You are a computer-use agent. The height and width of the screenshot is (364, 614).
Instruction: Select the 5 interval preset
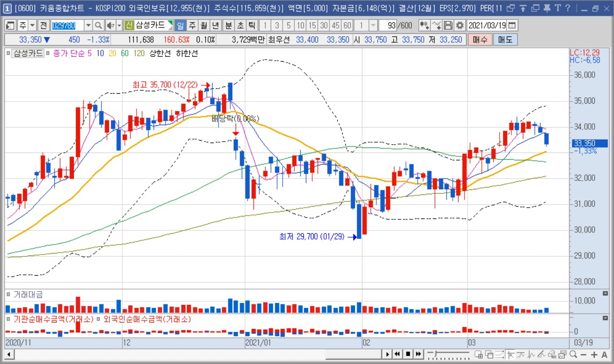coord(289,25)
